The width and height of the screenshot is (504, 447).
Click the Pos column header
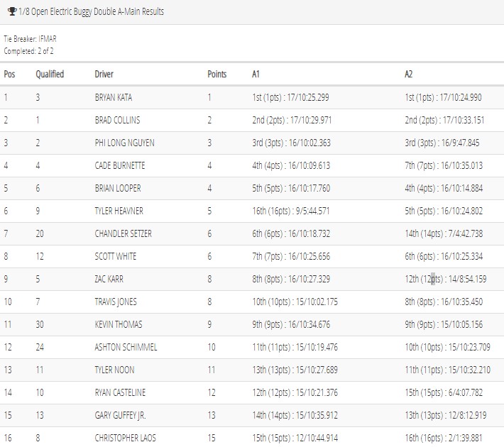click(9, 74)
